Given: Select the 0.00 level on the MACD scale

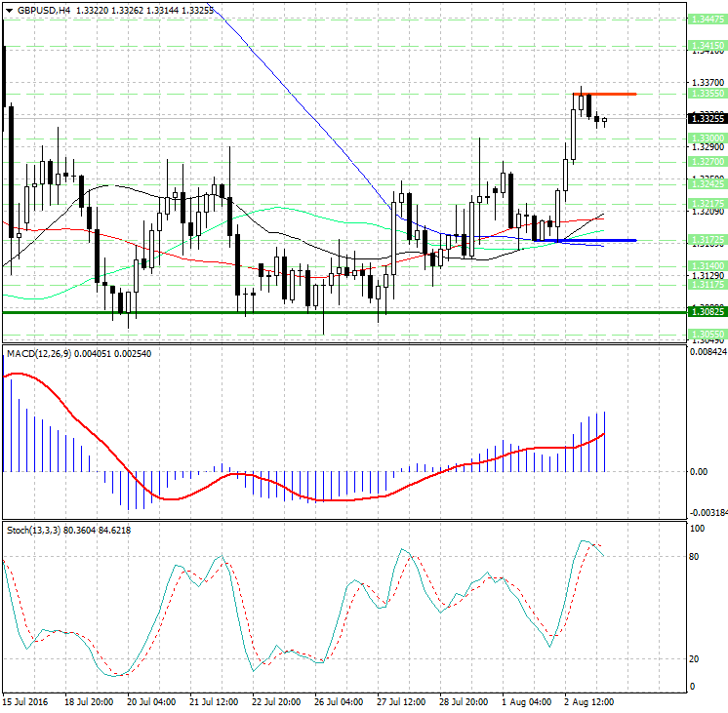Looking at the screenshot, I should pos(699,472).
